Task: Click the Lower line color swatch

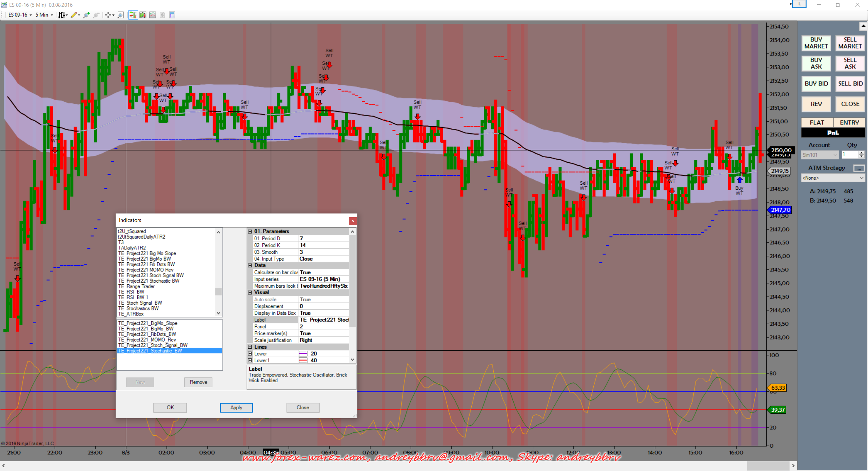Action: [x=303, y=354]
